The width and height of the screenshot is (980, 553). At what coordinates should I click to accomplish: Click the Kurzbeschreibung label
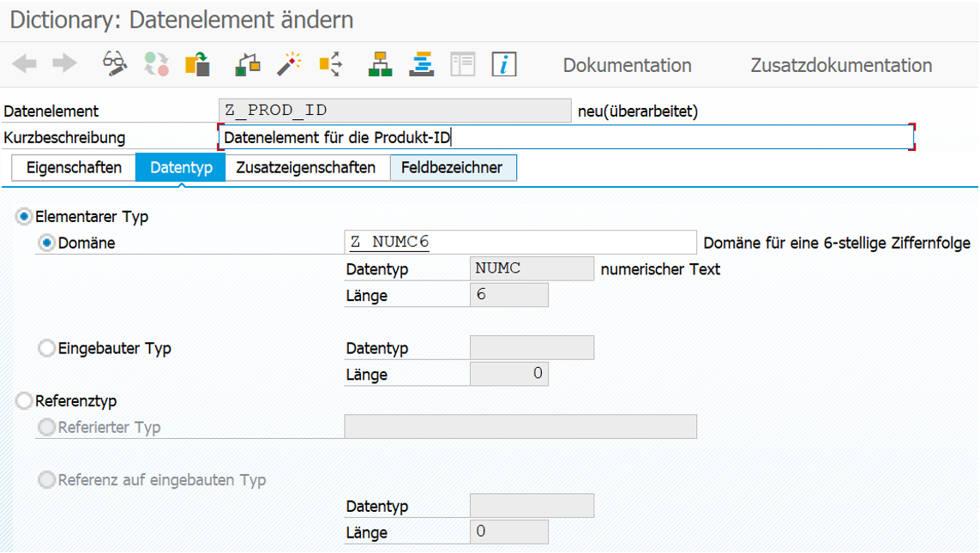64,137
